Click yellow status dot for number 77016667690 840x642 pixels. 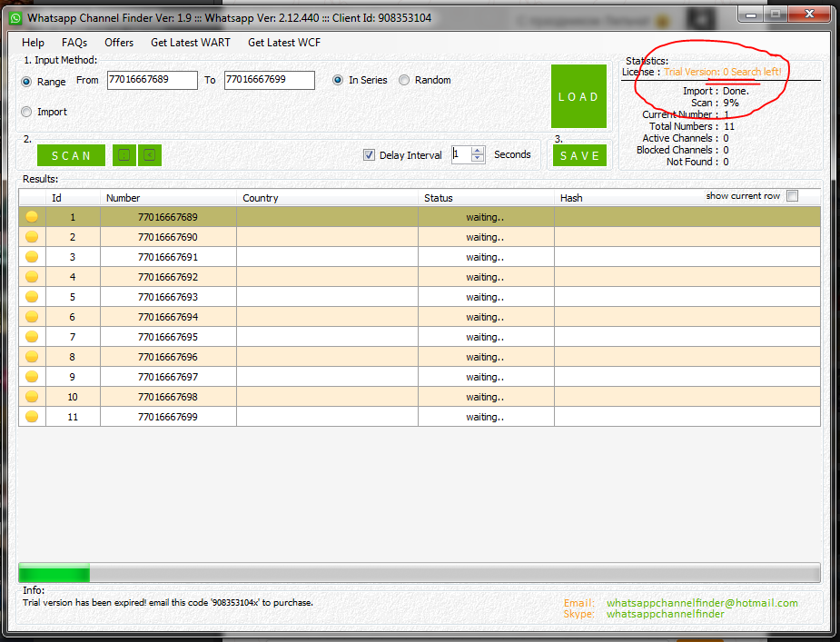click(x=32, y=236)
